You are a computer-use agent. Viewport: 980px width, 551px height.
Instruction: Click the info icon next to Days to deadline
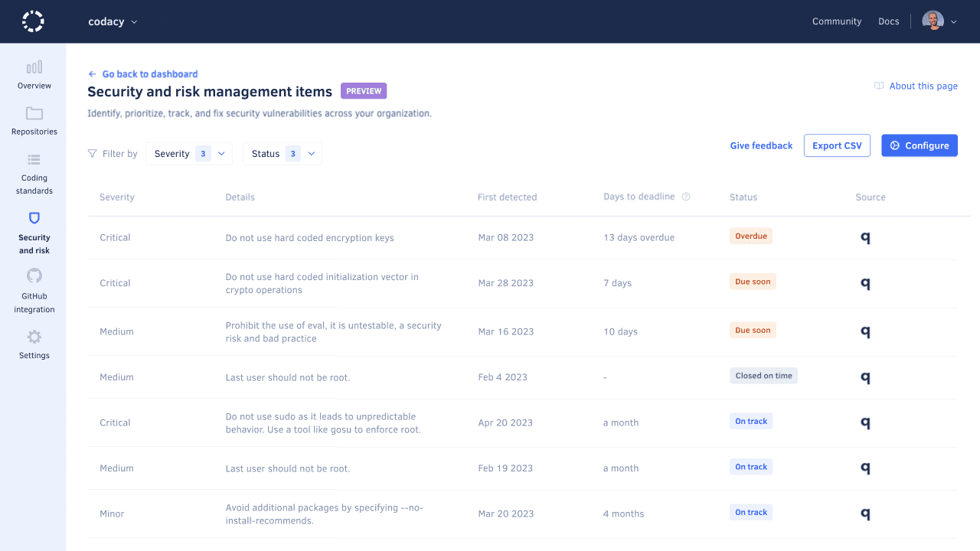686,197
